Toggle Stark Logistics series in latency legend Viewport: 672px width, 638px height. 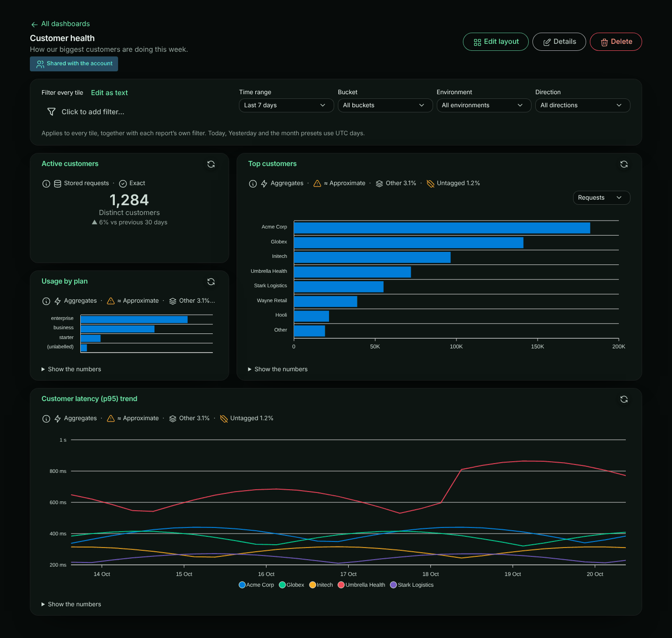pyautogui.click(x=412, y=585)
